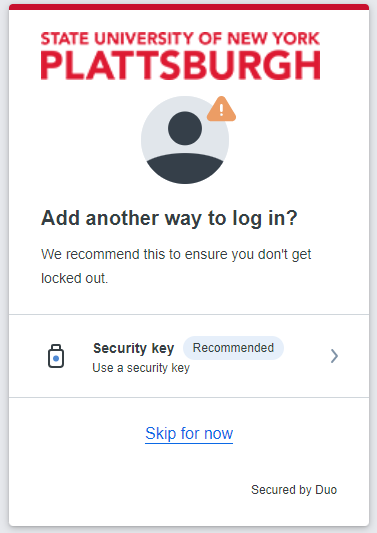Expand Security key option via chevron arrow
The height and width of the screenshot is (533, 377).
click(334, 356)
